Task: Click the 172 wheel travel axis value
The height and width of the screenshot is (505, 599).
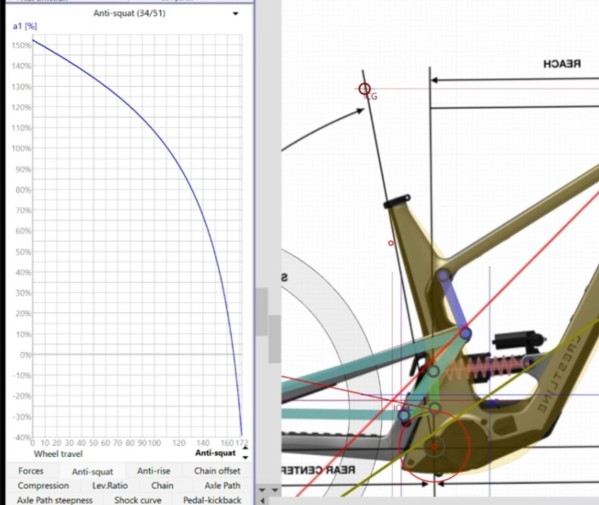Action: pos(241,443)
